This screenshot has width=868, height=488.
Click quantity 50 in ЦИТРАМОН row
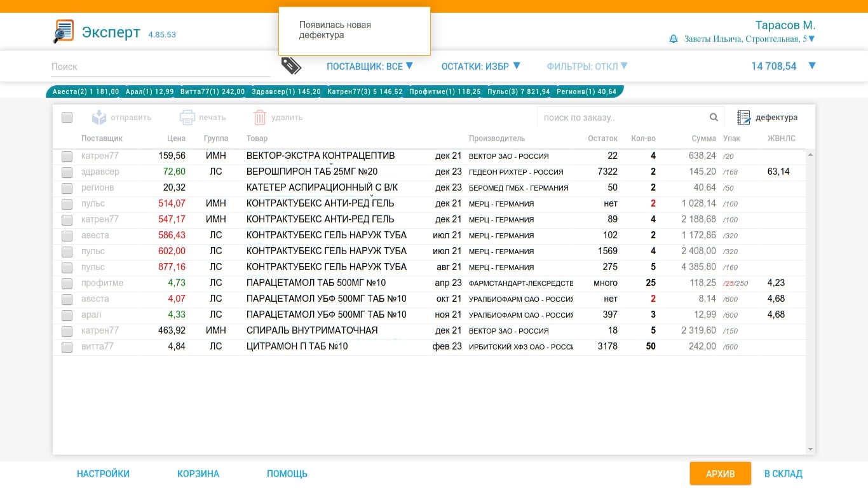click(651, 346)
